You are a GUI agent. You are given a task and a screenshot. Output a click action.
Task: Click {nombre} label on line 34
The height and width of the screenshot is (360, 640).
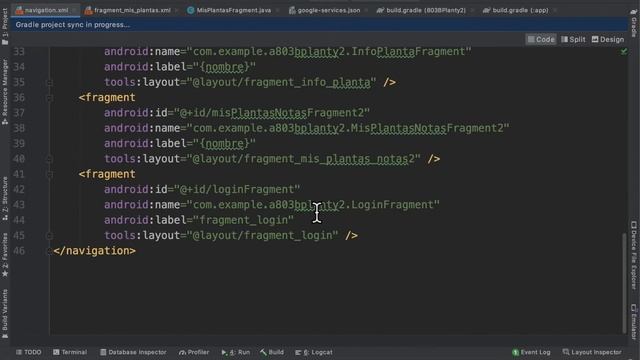[x=224, y=67]
